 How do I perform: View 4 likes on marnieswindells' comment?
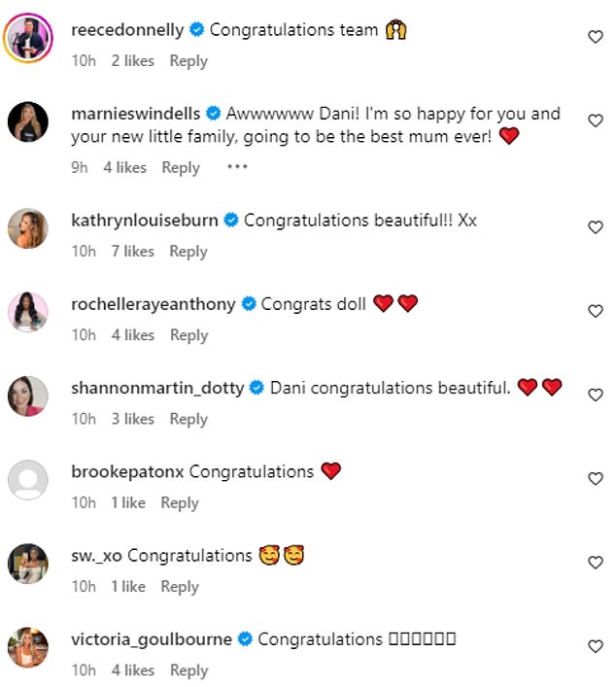pos(125,167)
